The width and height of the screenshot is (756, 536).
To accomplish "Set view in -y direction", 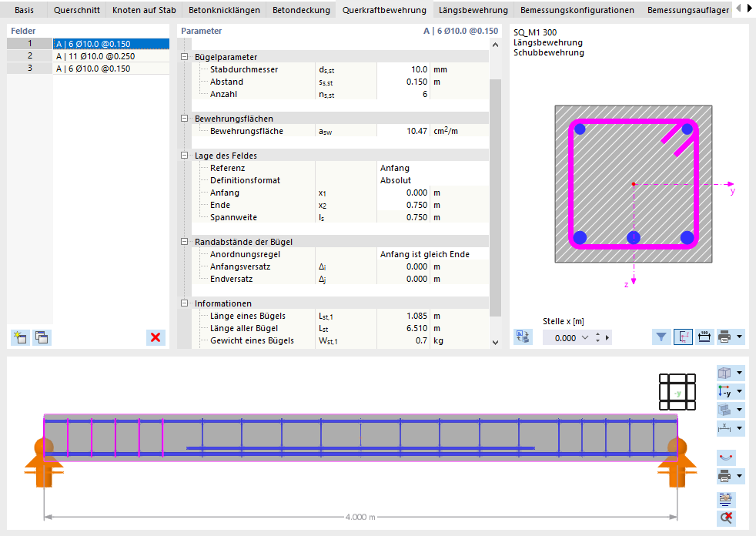I will click(x=724, y=391).
